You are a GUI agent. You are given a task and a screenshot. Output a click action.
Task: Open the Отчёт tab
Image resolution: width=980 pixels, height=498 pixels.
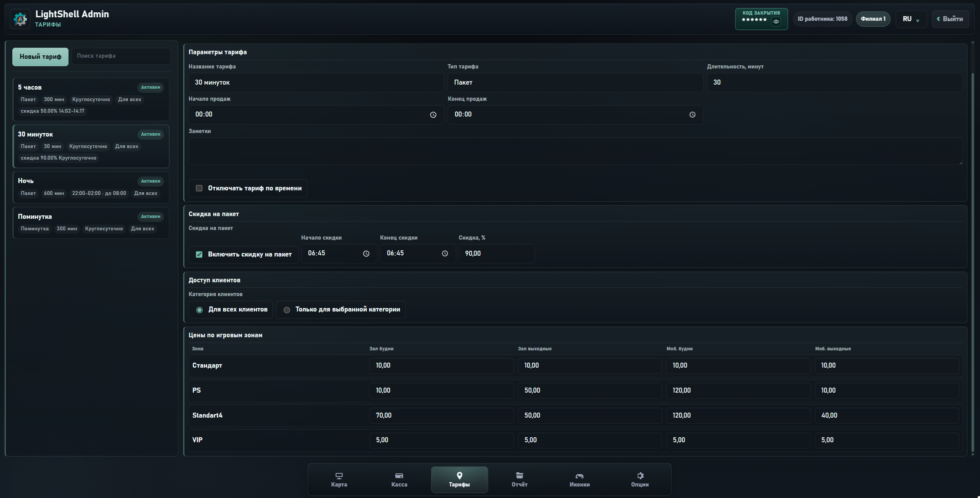[520, 480]
